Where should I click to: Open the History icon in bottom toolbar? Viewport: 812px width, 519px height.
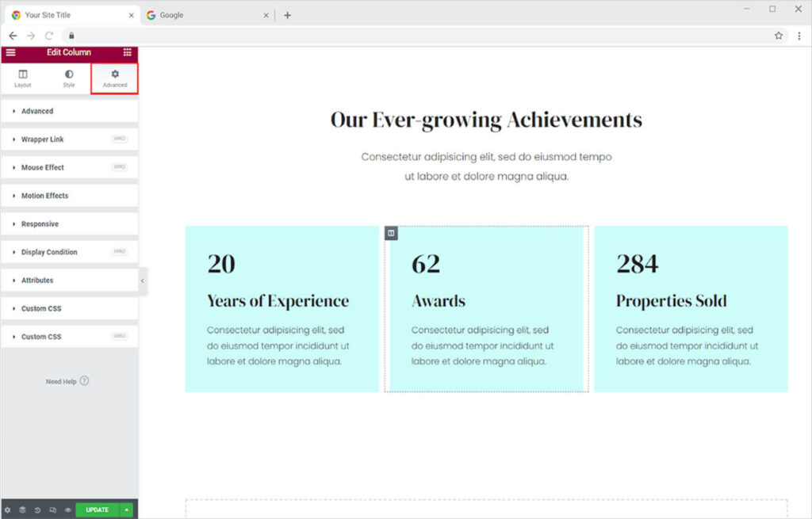tap(37, 509)
